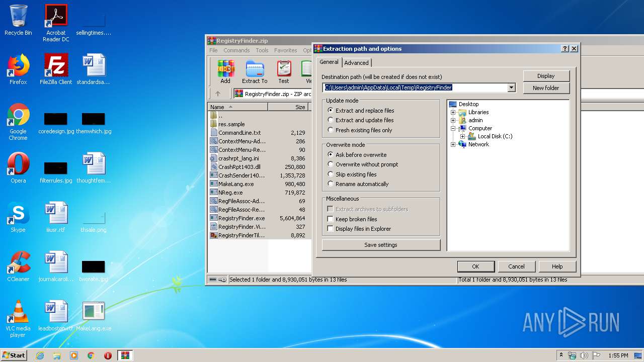Screen dimensions: 644x362
Task: Expand the Local Disk (C:) node
Action: coord(462,136)
